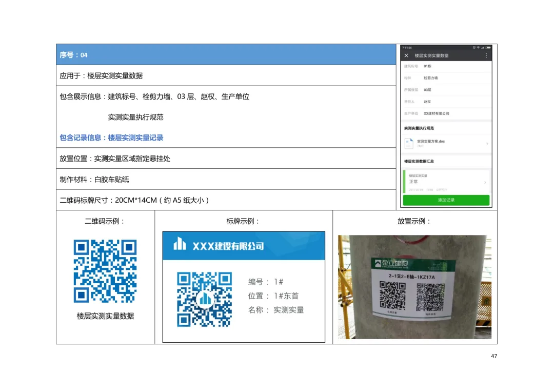
Task: Click the 赵权 responsible person value
Action: click(427, 102)
